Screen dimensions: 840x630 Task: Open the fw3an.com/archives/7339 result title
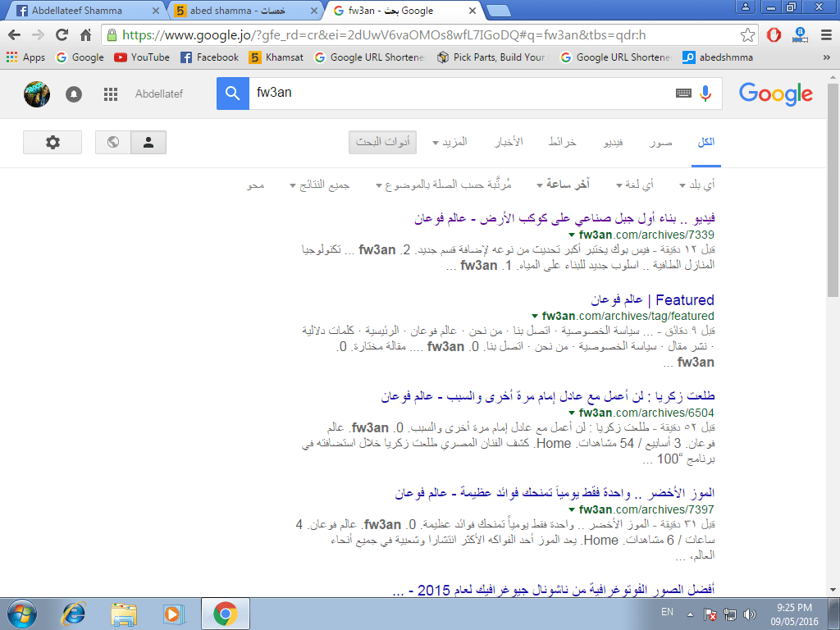564,218
